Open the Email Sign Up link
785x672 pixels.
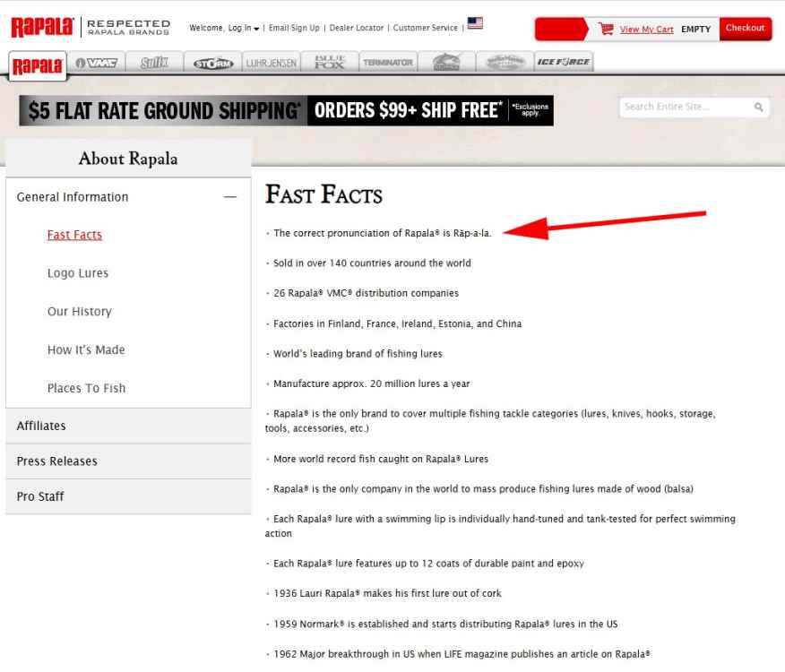click(x=294, y=28)
